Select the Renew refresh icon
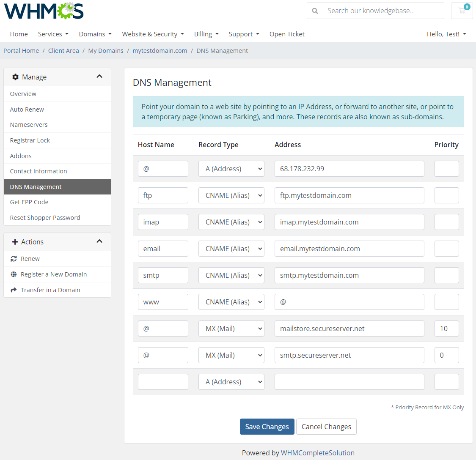Viewport: 476px width, 460px height. pos(13,259)
